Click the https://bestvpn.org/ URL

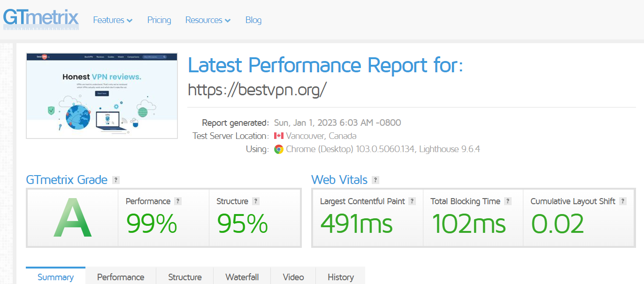257,89
